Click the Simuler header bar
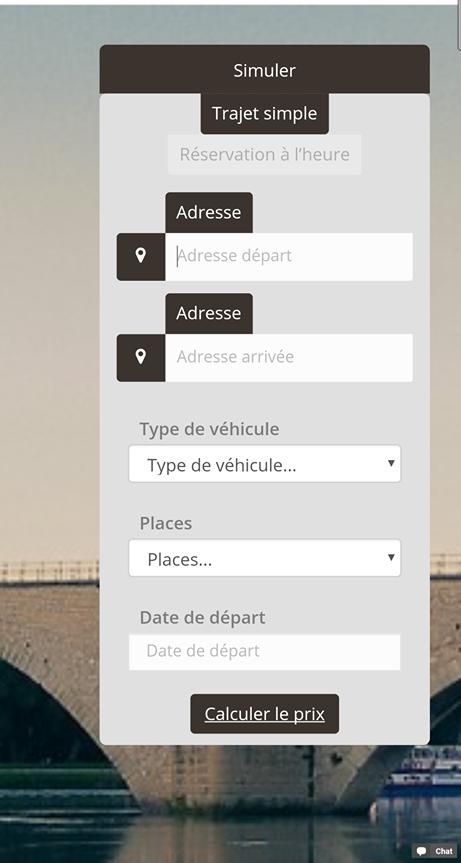Image resolution: width=461 pixels, height=863 pixels. tap(265, 69)
